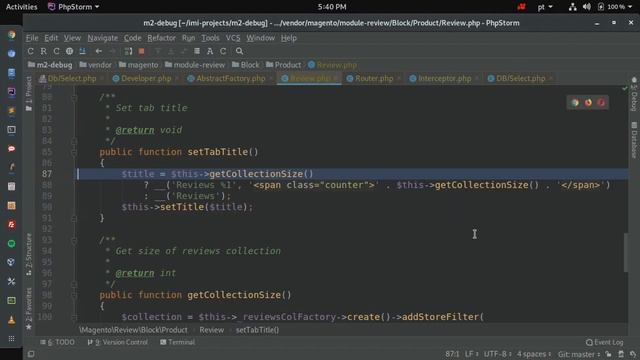Open Chrome from the dock
640x360 pixels.
click(x=11, y=35)
